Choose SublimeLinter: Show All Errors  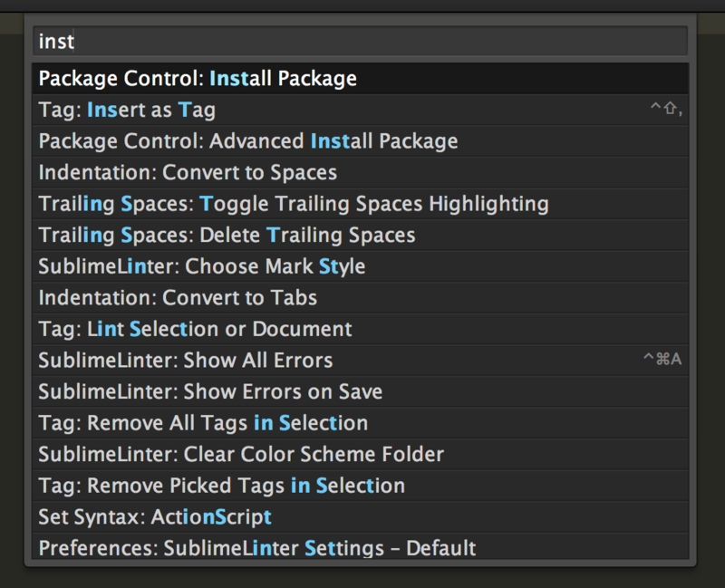tap(186, 361)
